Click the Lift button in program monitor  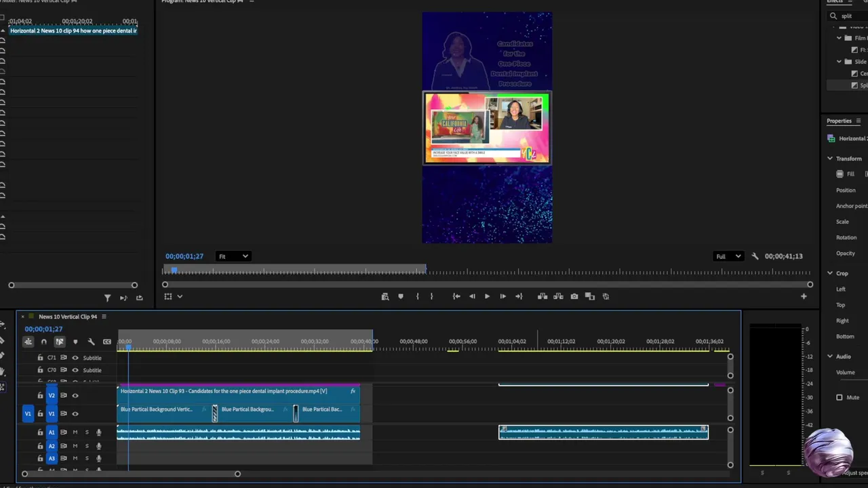[x=542, y=296]
